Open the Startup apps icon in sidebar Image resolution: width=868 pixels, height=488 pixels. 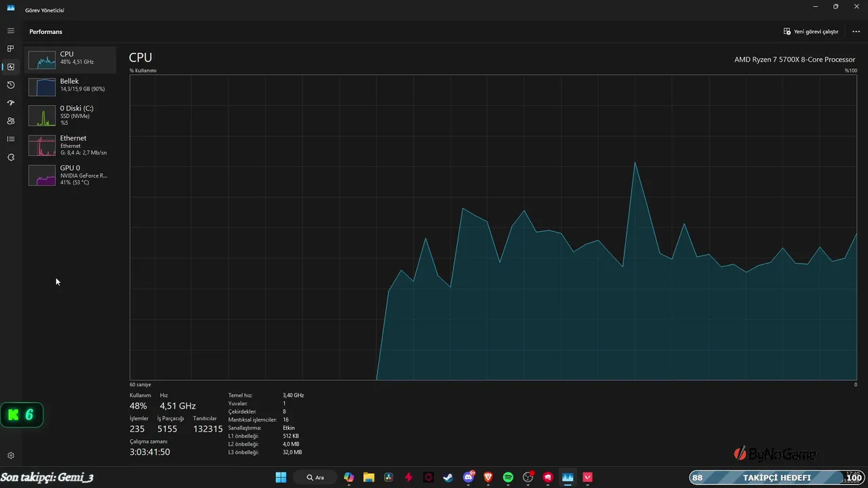point(10,103)
